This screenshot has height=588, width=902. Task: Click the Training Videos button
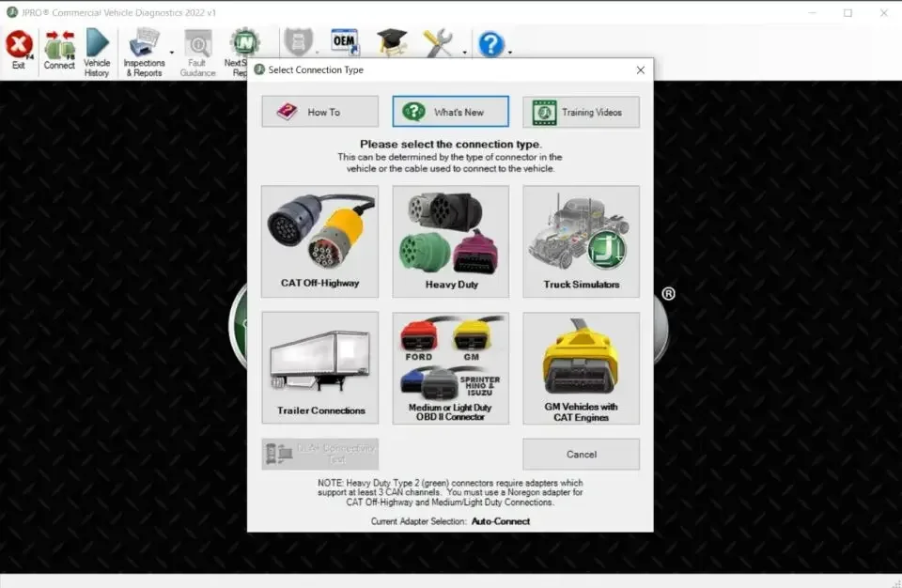(581, 111)
